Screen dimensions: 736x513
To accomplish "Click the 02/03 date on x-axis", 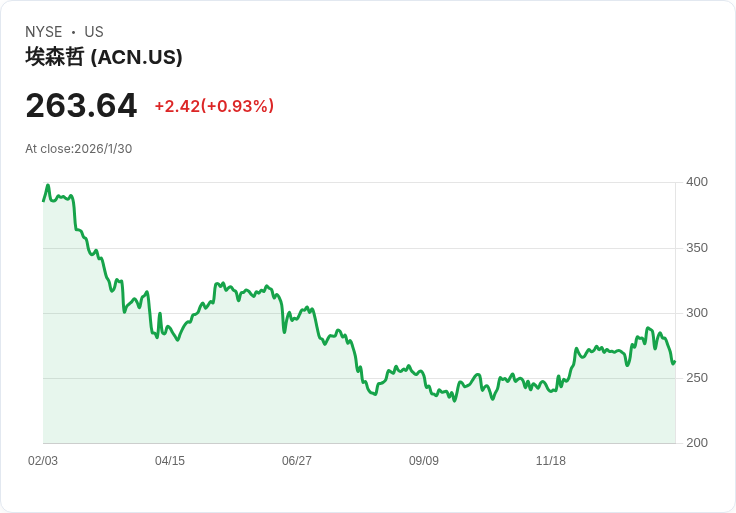I will 43,461.
